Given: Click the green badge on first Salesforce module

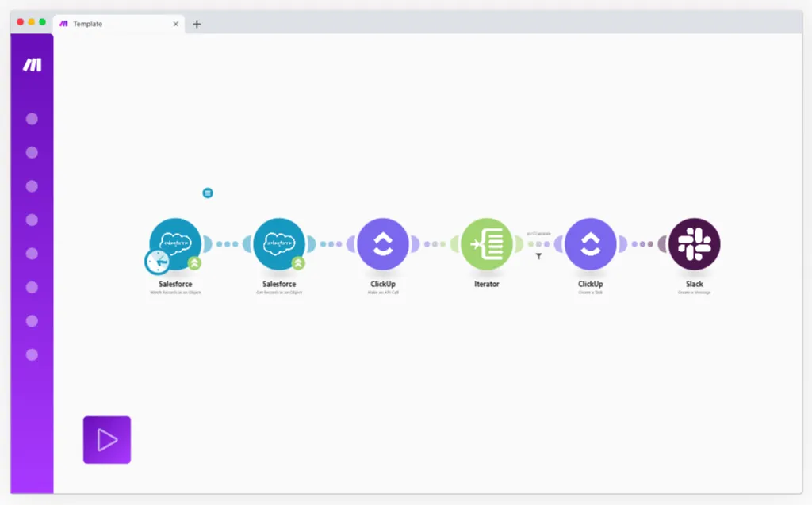Looking at the screenshot, I should click(x=195, y=263).
